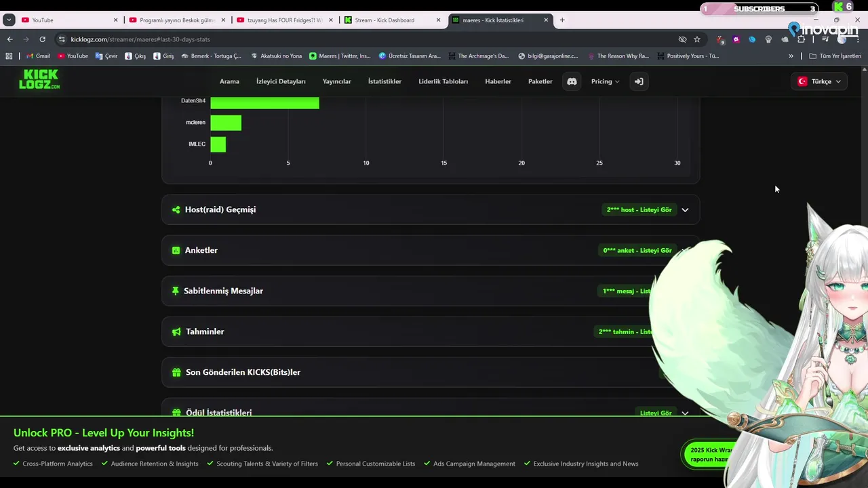Image resolution: width=868 pixels, height=488 pixels.
Task: Open the browser extensions puzzle icon
Action: [x=801, y=39]
